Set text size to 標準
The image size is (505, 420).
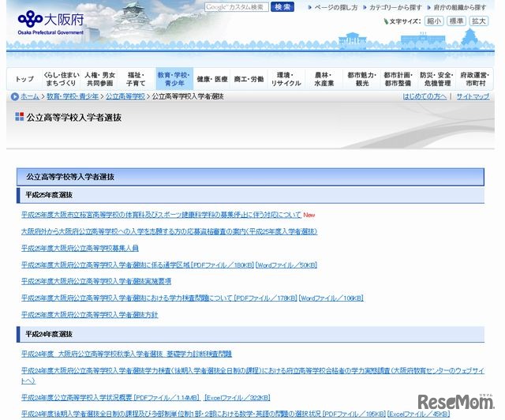(456, 21)
